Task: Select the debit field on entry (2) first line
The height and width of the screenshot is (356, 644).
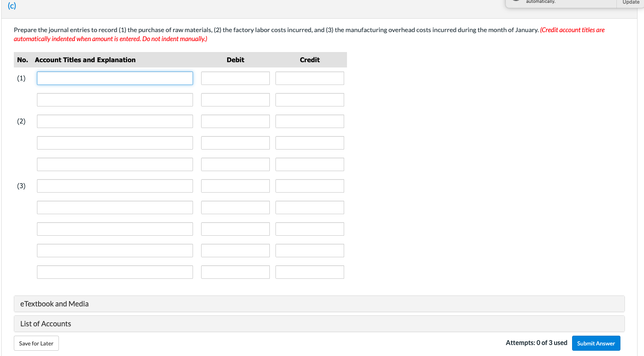Action: coord(235,122)
